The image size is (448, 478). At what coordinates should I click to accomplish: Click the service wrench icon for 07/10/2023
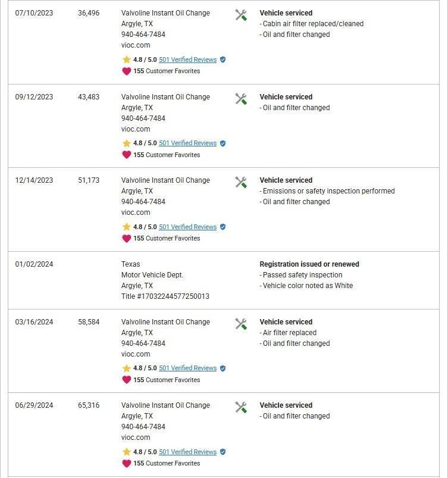(241, 15)
